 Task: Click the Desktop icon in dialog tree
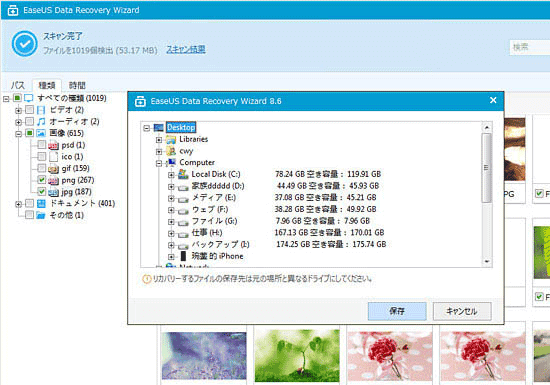pos(159,128)
